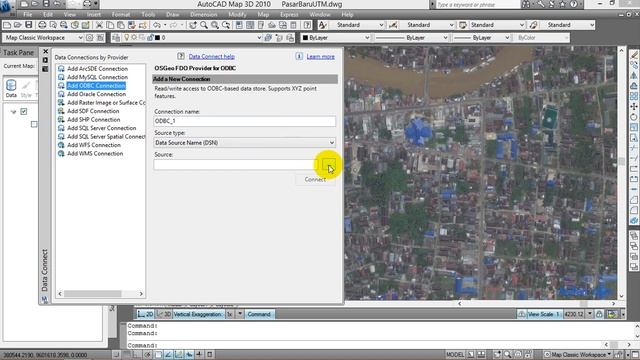Click the Workspace Settings gear icon

[89, 38]
